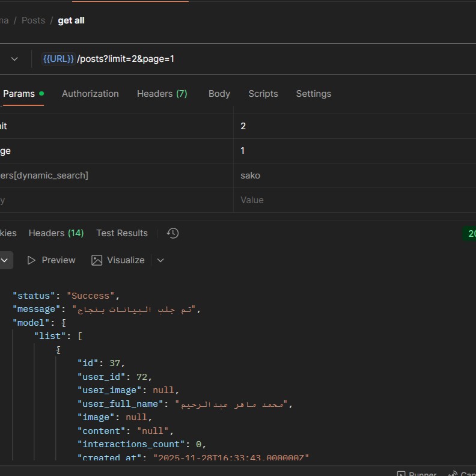Image resolution: width=476 pixels, height=476 pixels.
Task: Expand the response format selector chevron
Action: [x=5, y=260]
